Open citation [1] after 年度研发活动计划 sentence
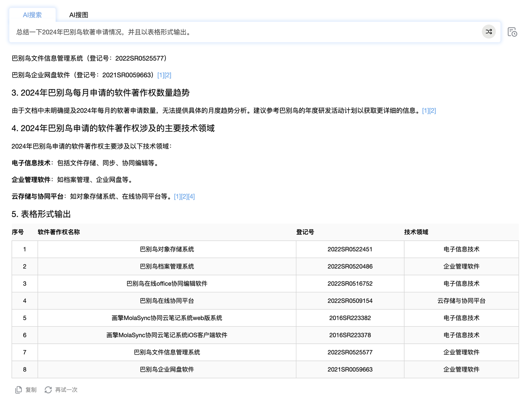532x401 pixels. [426, 111]
